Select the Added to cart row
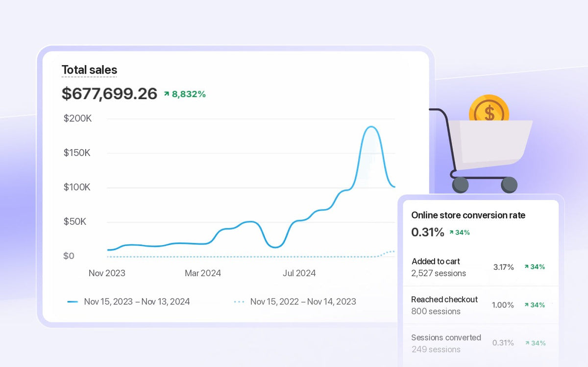This screenshot has width=588, height=367. pyautogui.click(x=481, y=267)
